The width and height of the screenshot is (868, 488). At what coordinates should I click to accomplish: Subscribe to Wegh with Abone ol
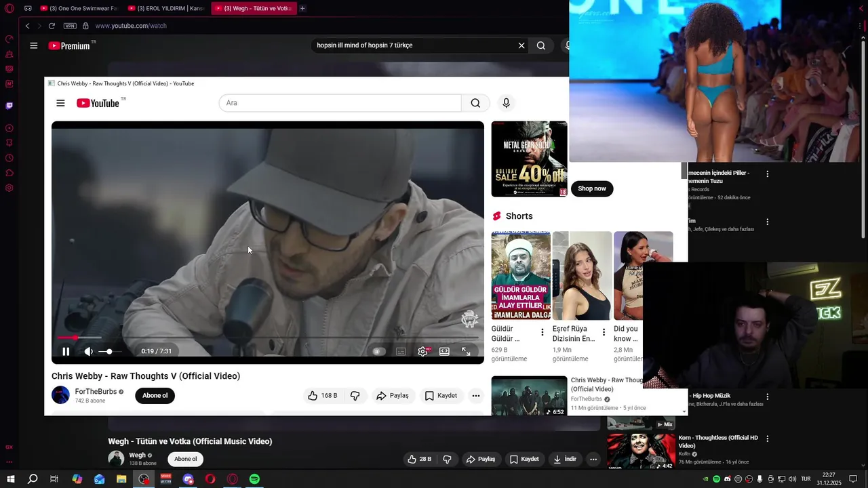point(185,459)
